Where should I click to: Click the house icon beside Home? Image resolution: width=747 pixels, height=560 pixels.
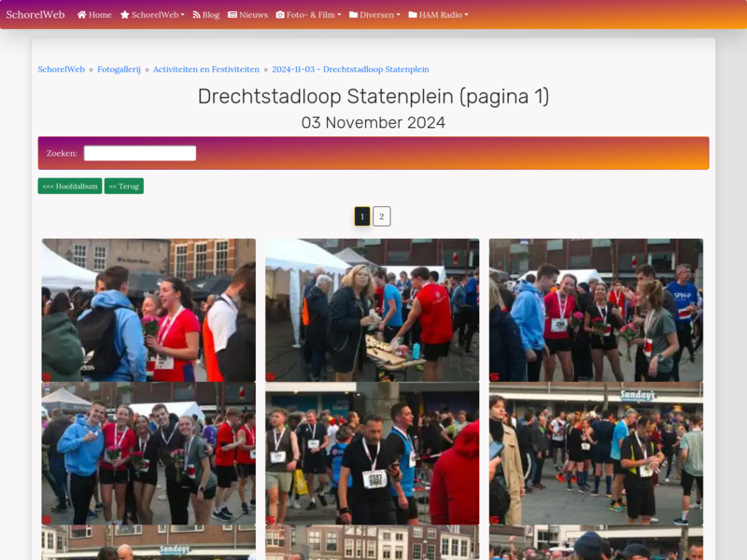tap(81, 15)
